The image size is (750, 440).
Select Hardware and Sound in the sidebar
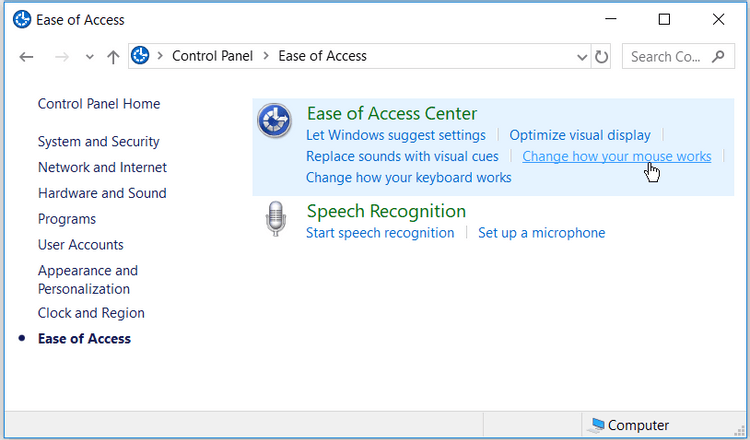click(x=102, y=193)
